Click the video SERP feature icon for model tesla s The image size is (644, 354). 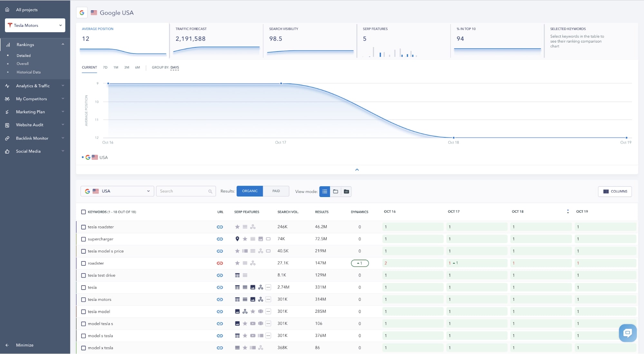[253, 323]
